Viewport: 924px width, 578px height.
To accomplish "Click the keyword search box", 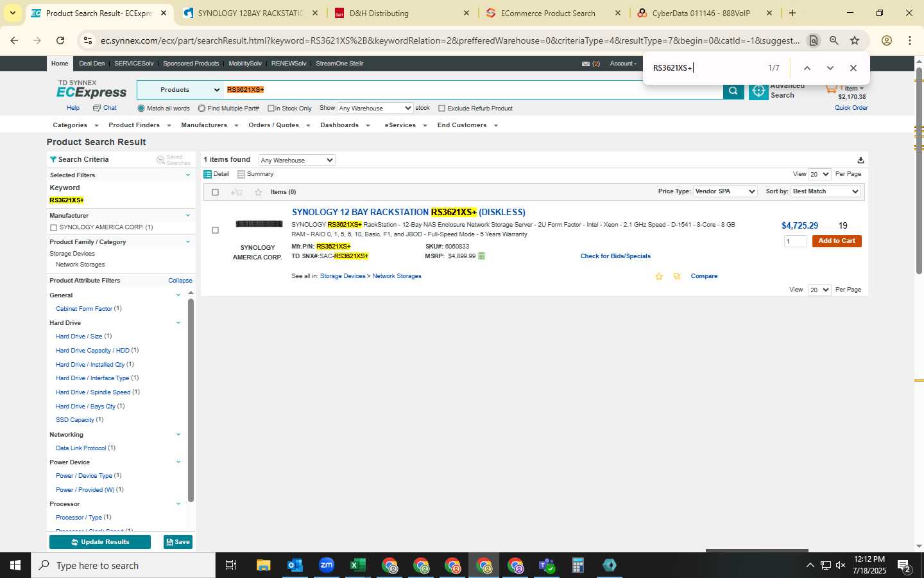I will [474, 90].
